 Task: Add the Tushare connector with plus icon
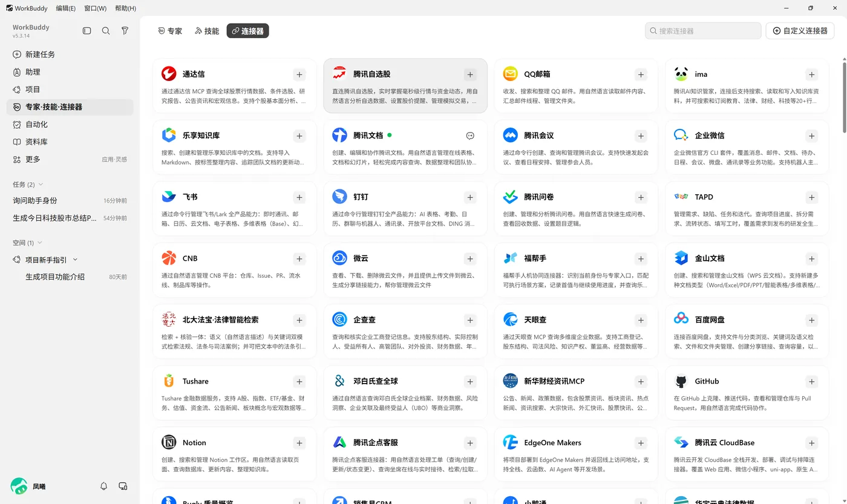299,382
